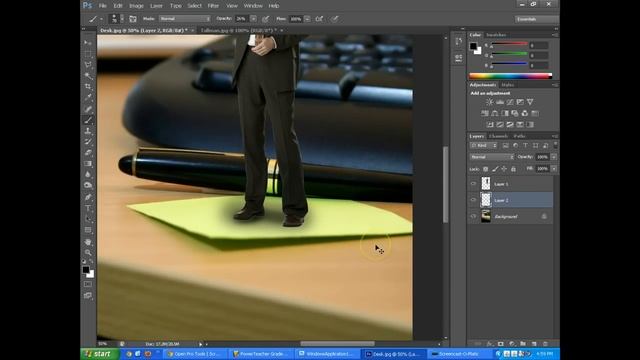Open the Flow slider arrow in options bar
This screenshot has height=360, width=640.
[307, 19]
